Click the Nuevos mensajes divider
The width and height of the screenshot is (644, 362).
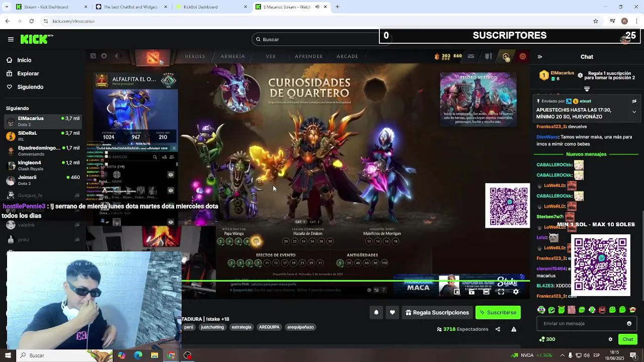(586, 154)
